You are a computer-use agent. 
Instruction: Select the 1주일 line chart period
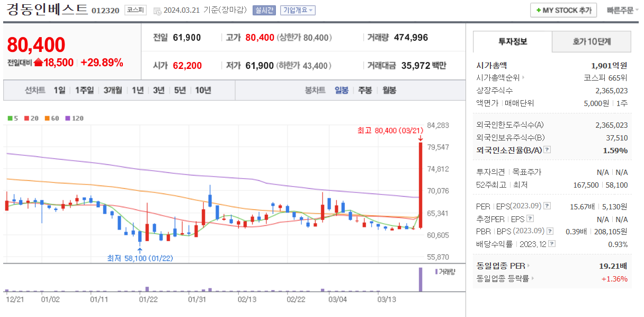(x=84, y=90)
